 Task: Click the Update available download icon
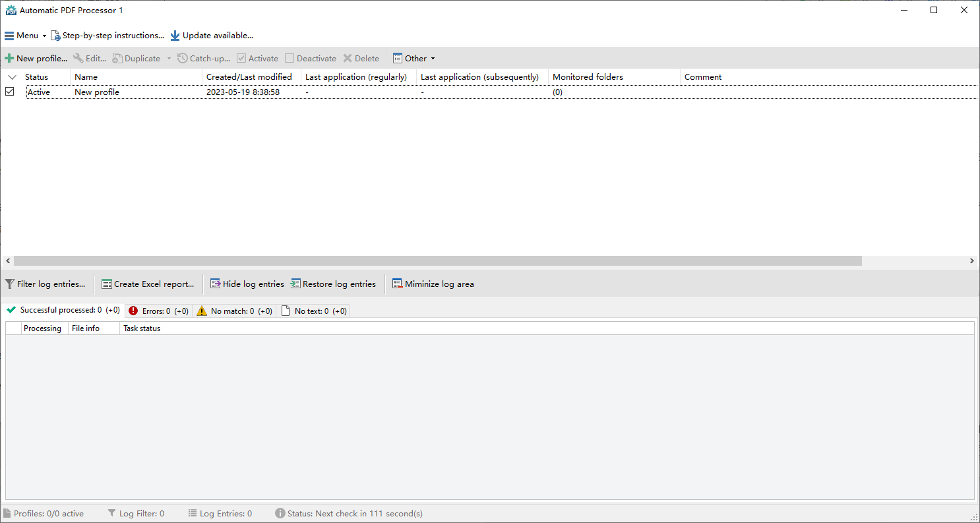pos(175,36)
